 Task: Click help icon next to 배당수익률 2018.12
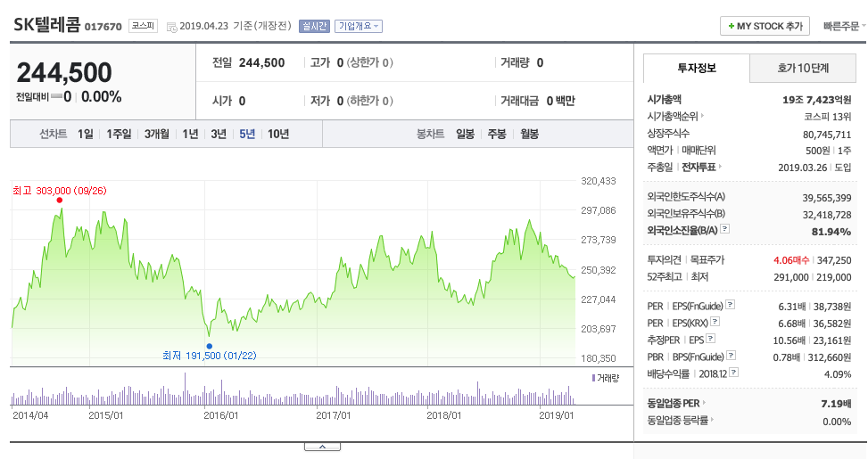point(733,373)
